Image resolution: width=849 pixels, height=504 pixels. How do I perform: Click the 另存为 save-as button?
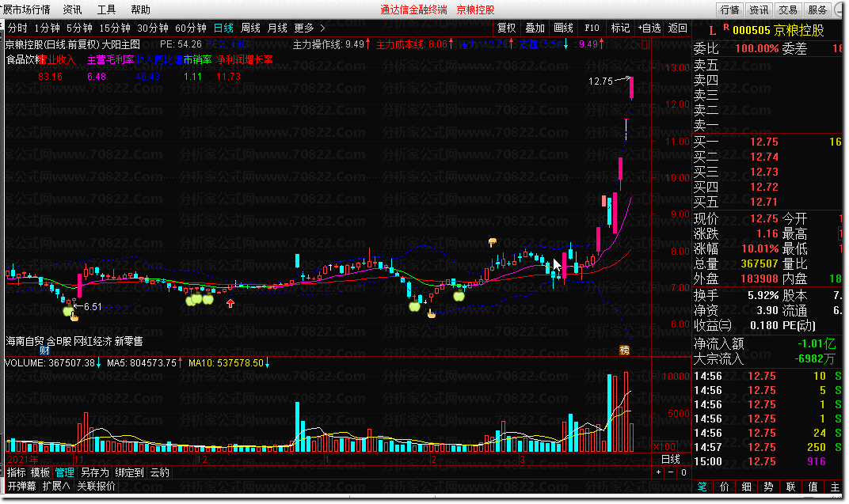tap(95, 472)
